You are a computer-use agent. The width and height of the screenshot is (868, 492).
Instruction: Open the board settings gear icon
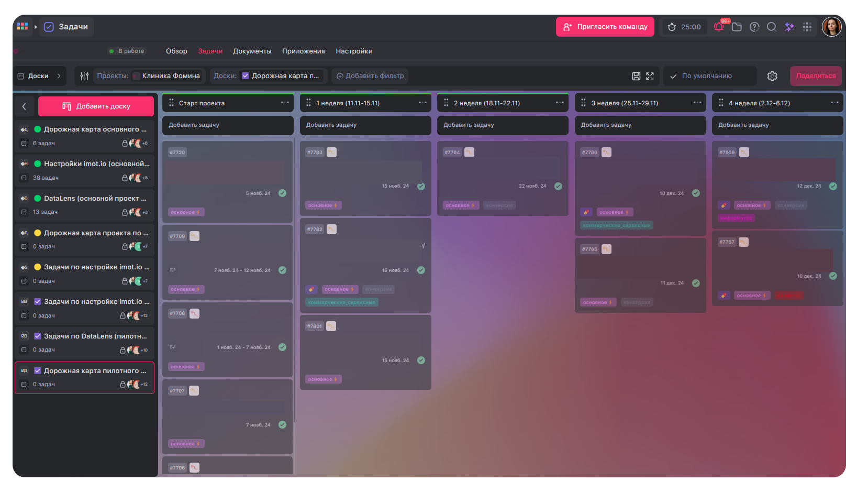772,76
